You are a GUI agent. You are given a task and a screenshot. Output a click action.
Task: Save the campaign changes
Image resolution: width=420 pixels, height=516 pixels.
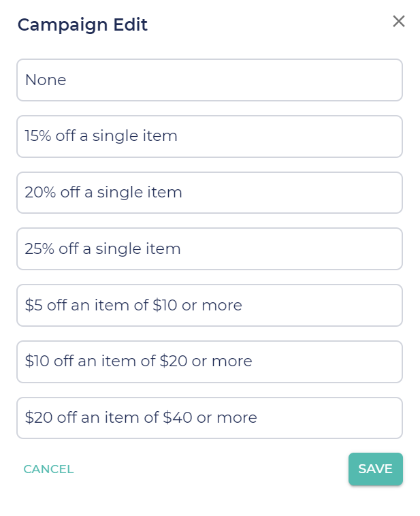375,469
